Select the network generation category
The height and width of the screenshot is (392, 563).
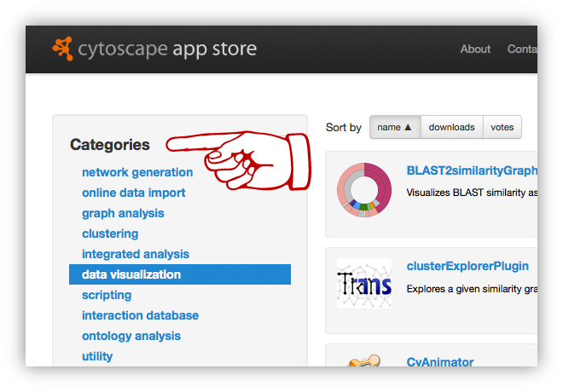(x=137, y=172)
